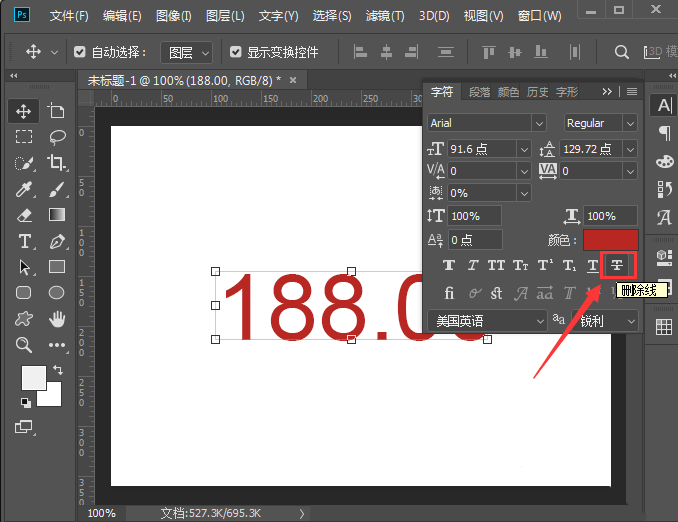The height and width of the screenshot is (522, 678).
Task: Change the screen mode
Action: click(23, 427)
